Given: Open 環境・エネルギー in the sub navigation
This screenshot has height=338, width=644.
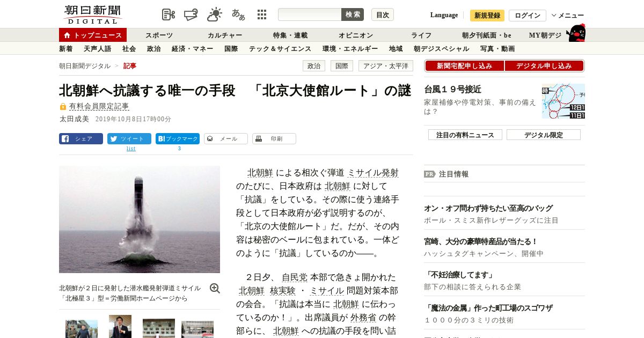Looking at the screenshot, I should [x=350, y=49].
